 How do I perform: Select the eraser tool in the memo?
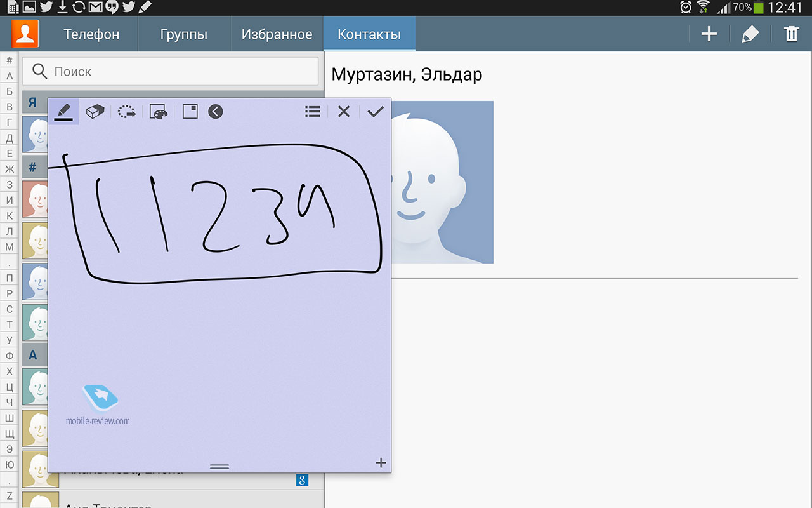click(95, 112)
